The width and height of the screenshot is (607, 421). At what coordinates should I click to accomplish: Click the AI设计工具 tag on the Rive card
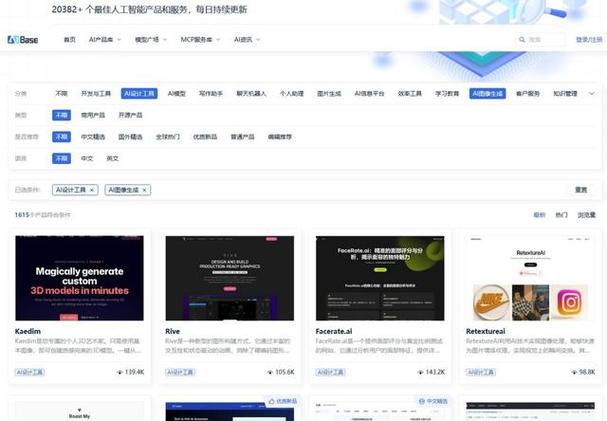click(x=180, y=372)
